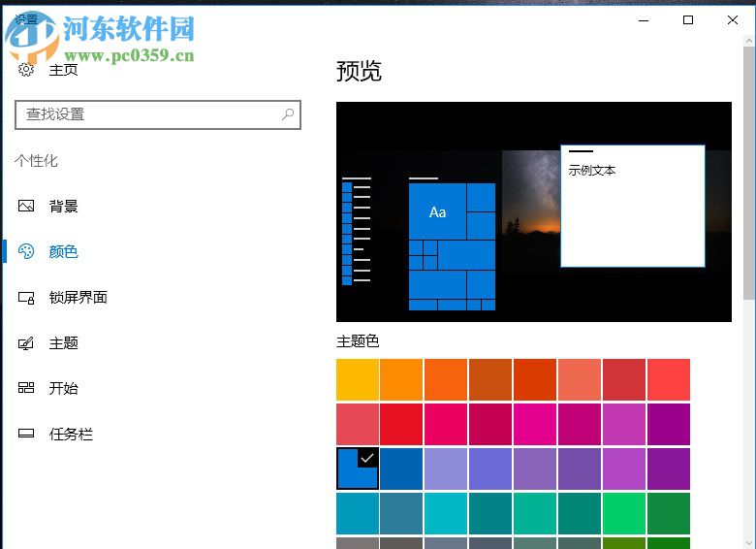Pick the deep orange swatch, third in top row

[446, 379]
